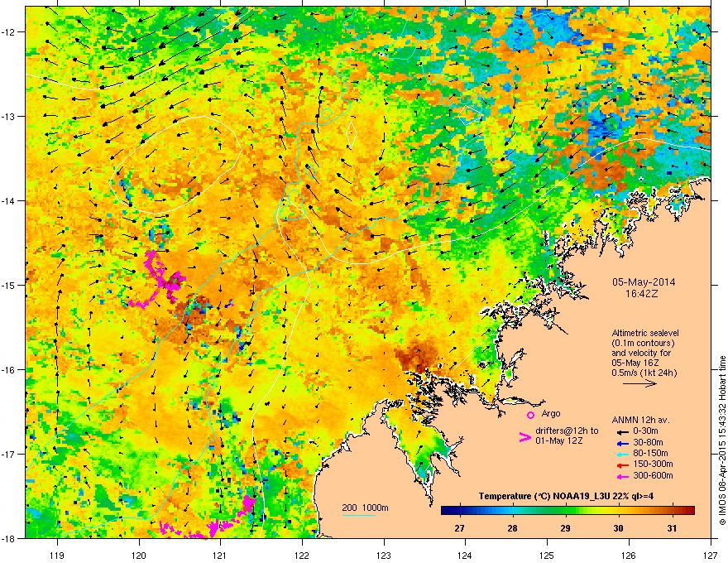Click the '150-300m' depth label

click(654, 464)
